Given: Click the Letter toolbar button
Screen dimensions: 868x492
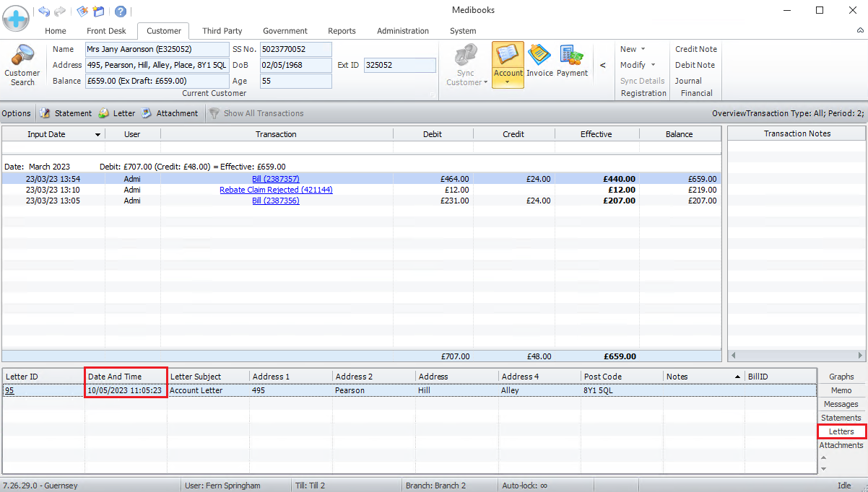Looking at the screenshot, I should coord(117,113).
